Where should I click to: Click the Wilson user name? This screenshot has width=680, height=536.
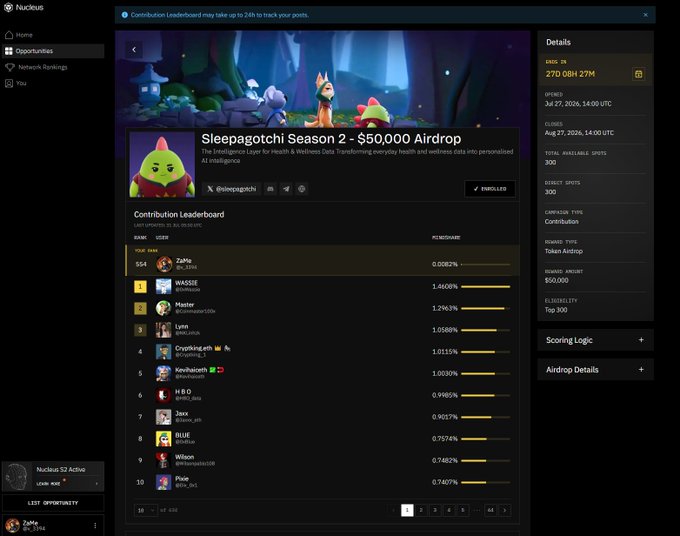click(x=184, y=457)
